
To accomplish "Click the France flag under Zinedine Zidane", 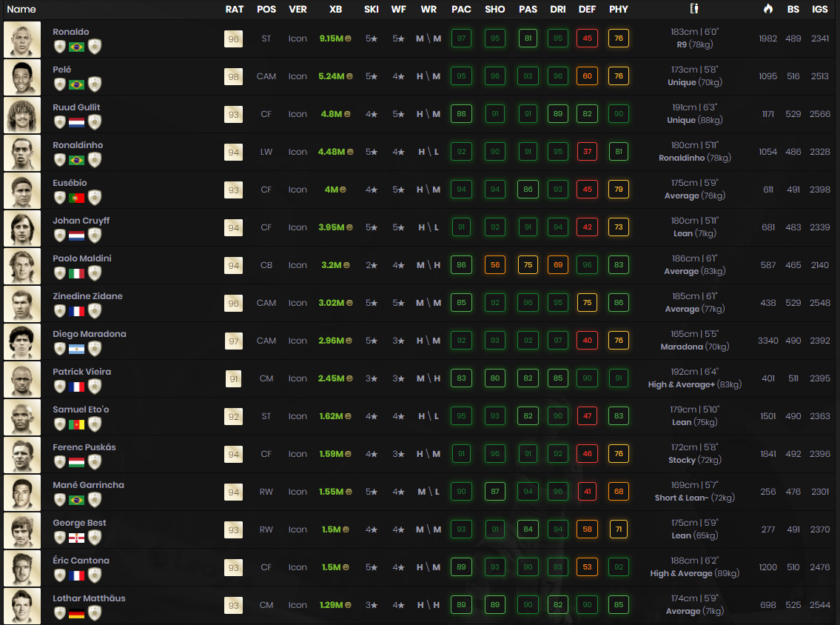I will (77, 312).
